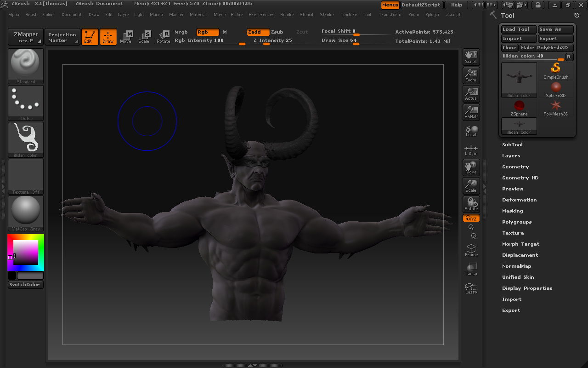588x368 pixels.
Task: Open the Deformation section
Action: click(x=519, y=200)
